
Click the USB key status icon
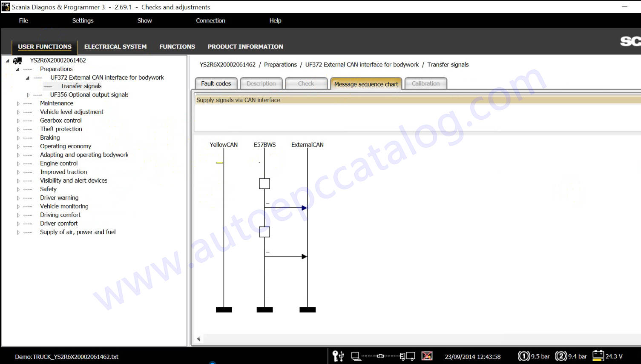pyautogui.click(x=338, y=356)
